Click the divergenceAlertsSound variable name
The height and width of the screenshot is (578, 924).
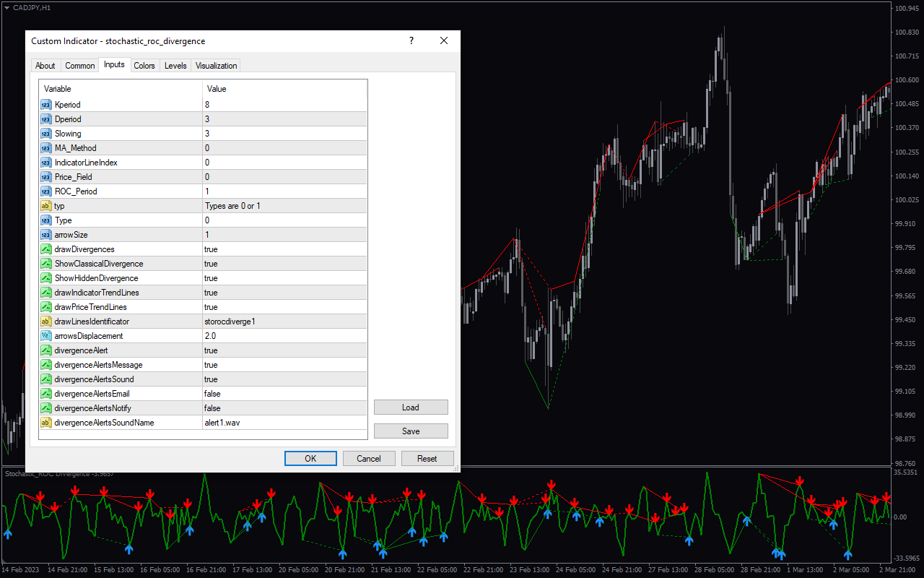coord(95,379)
